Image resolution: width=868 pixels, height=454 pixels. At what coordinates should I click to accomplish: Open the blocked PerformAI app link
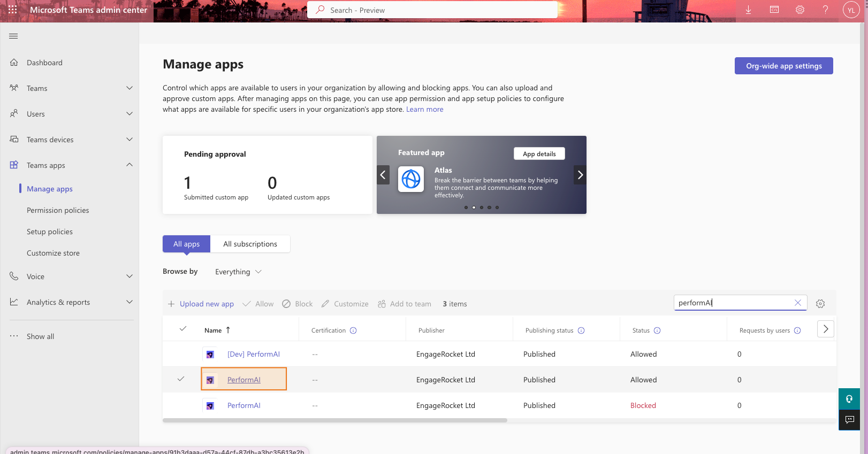point(244,405)
